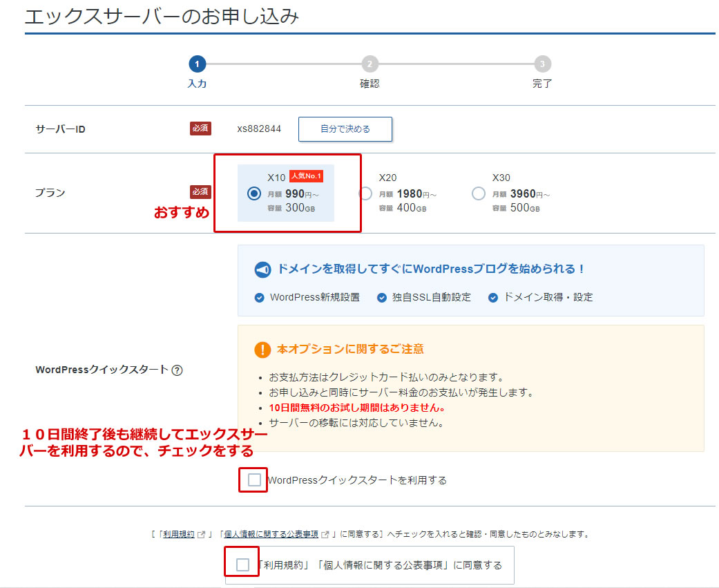The width and height of the screenshot is (719, 588).
Task: Click the ドメインを取得してすぐにWordPressブログ headline
Action: pos(430,269)
